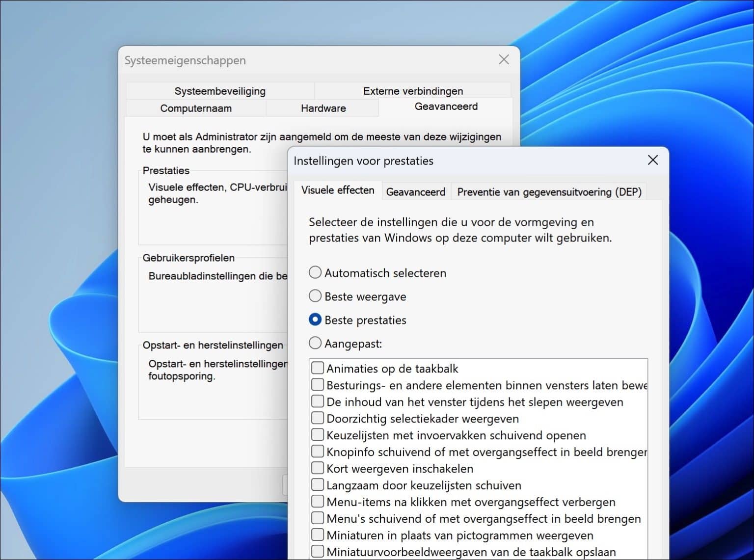Check Miniaturen in plaats van pictogrammen weergeven
The height and width of the screenshot is (560, 754).
coord(317,534)
